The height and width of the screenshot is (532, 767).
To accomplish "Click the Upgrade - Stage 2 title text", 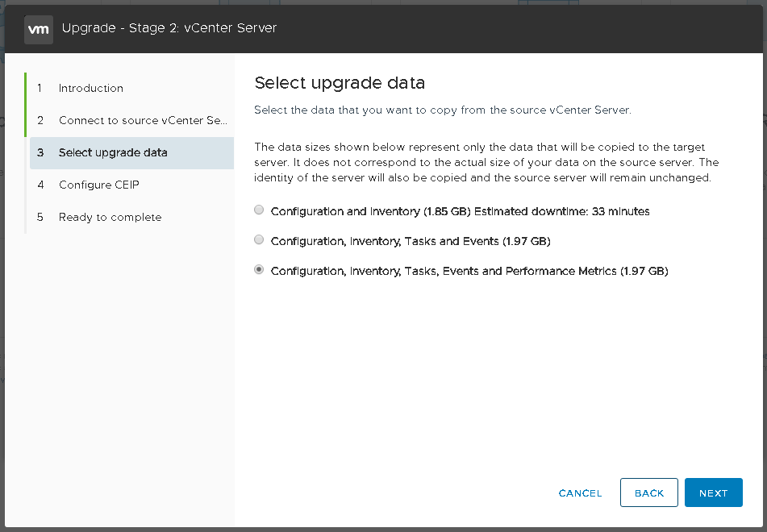I will pos(169,28).
